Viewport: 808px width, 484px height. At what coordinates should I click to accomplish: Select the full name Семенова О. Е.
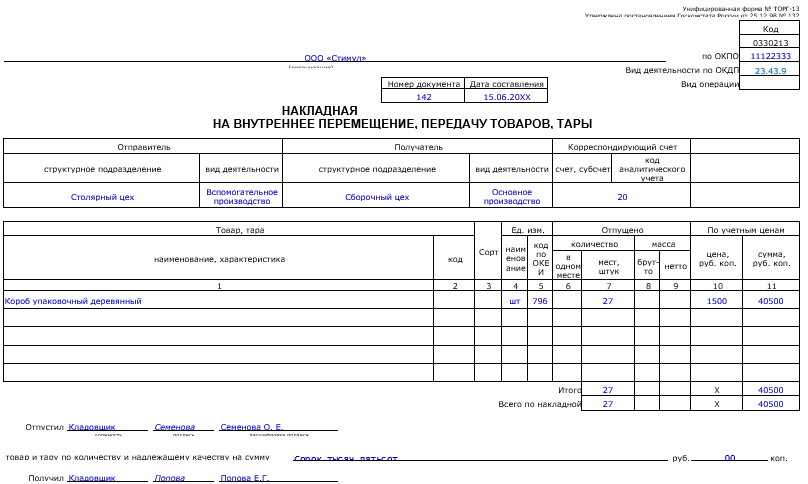(251, 427)
